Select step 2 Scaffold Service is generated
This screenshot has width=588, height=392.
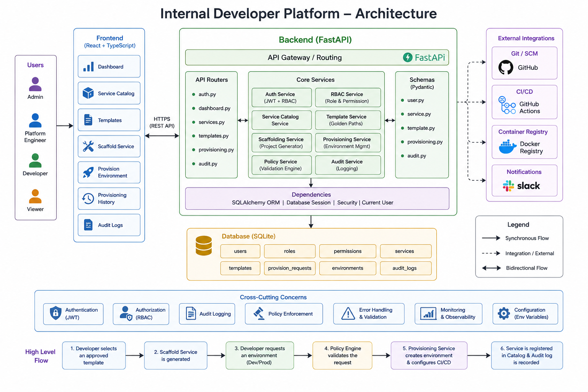point(176,356)
